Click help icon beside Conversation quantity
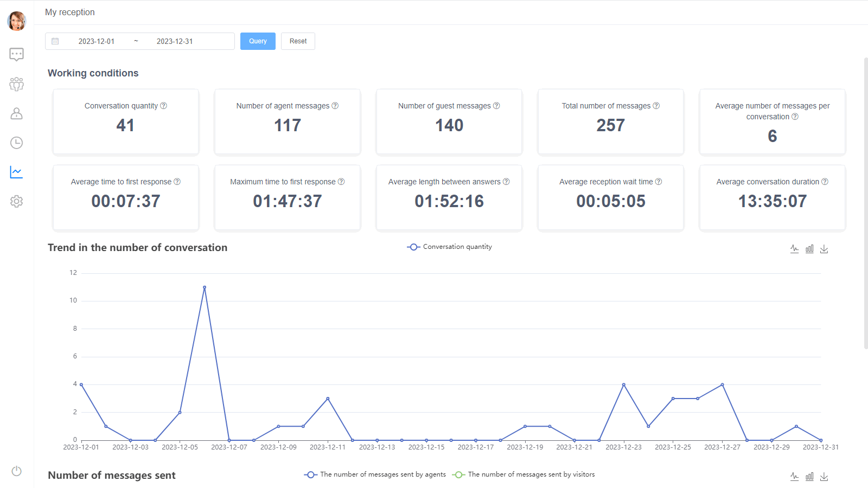Viewport: 868px width, 488px height. click(x=164, y=106)
